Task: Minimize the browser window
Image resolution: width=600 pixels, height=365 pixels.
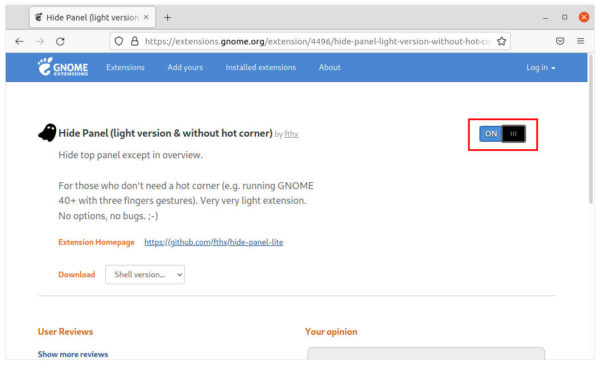Action: click(545, 18)
